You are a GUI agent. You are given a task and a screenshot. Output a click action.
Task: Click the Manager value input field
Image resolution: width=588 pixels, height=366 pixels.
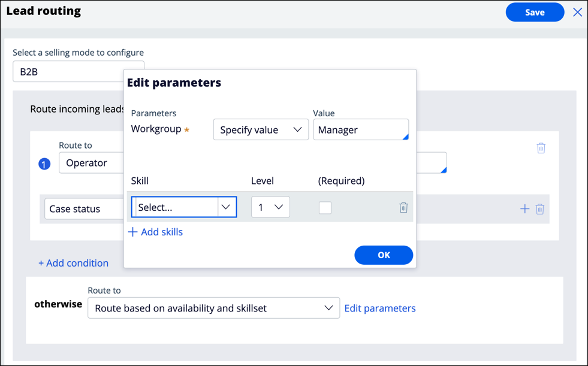(x=360, y=130)
